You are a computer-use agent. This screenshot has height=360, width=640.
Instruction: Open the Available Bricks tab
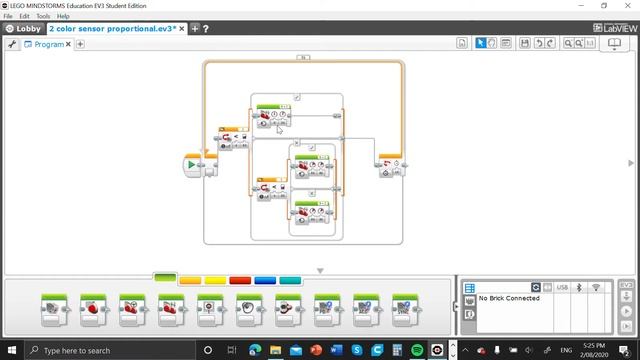click(x=470, y=288)
